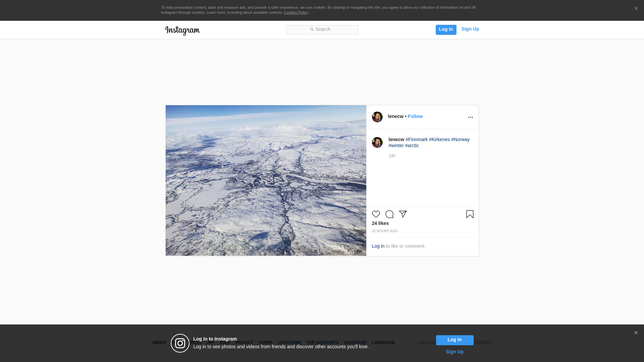The image size is (644, 362).
Task: Open HASHTAGS in the footer menu
Action: pos(355,343)
